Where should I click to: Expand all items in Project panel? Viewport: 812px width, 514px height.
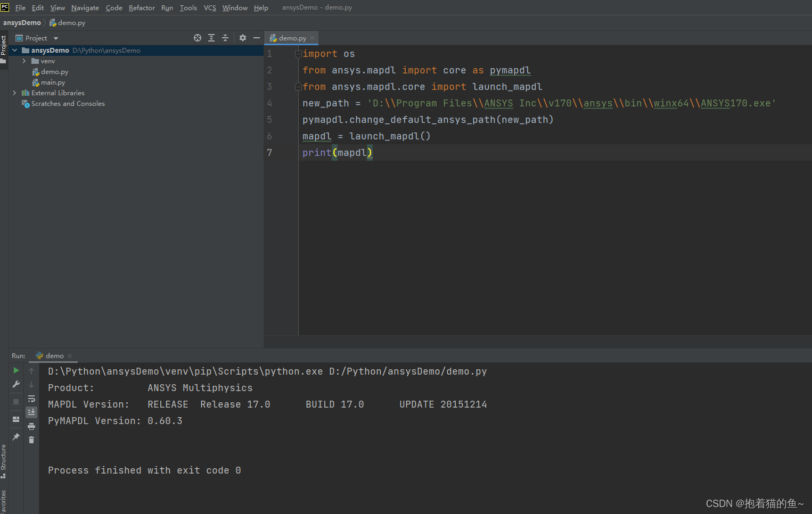(x=211, y=38)
